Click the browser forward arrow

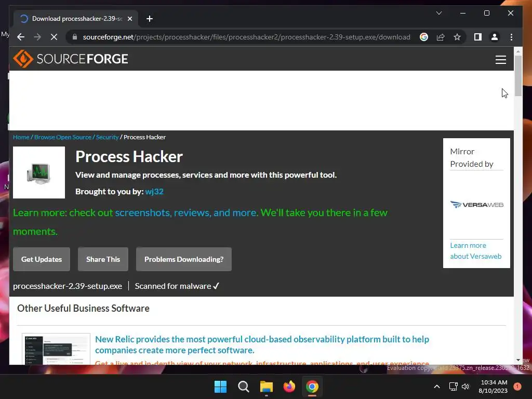pyautogui.click(x=37, y=37)
